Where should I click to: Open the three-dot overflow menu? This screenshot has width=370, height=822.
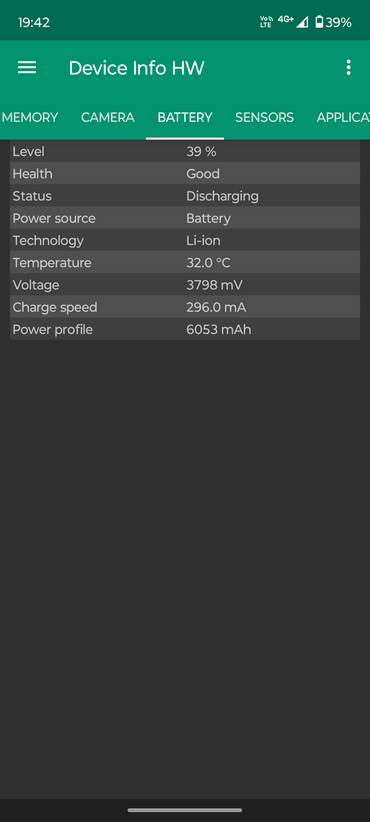point(349,67)
